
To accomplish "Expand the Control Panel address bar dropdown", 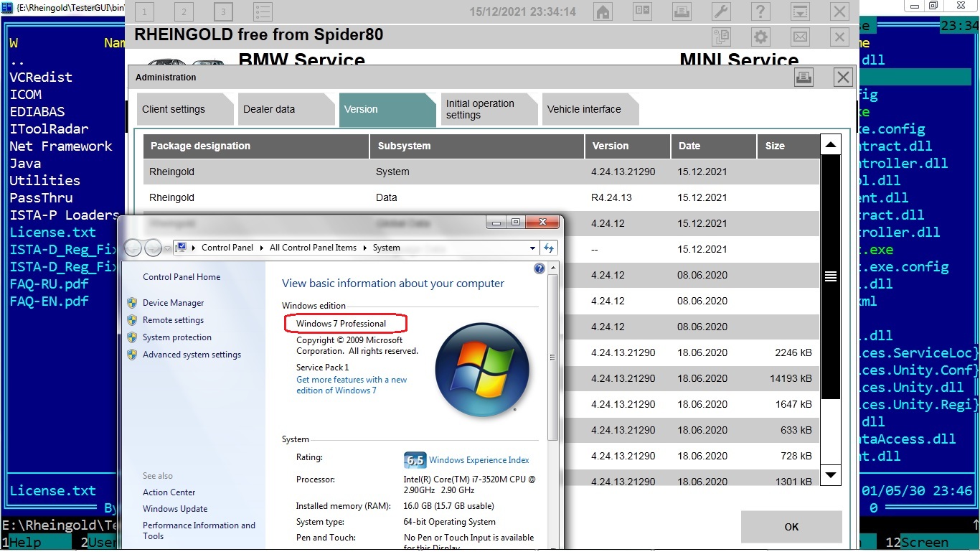I will [532, 248].
